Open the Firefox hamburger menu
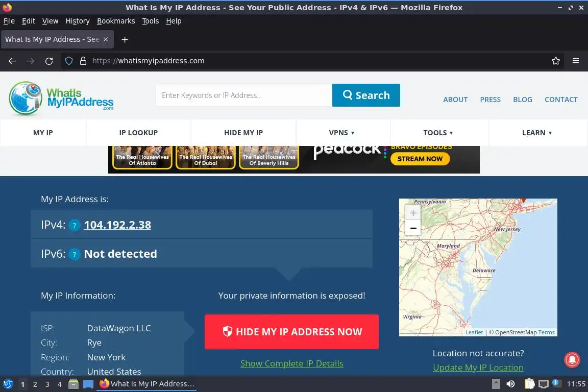The height and width of the screenshot is (392, 588). click(x=576, y=61)
